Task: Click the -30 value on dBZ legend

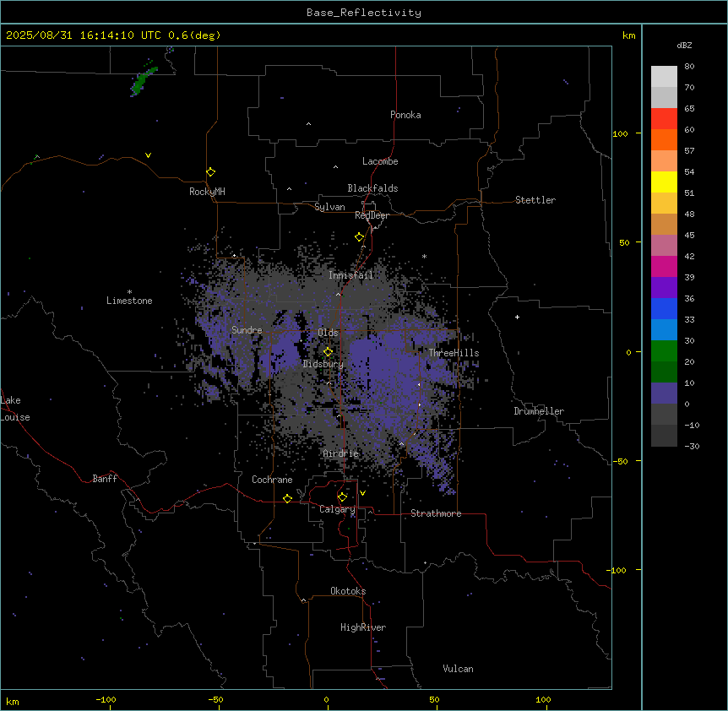Action: click(x=692, y=446)
